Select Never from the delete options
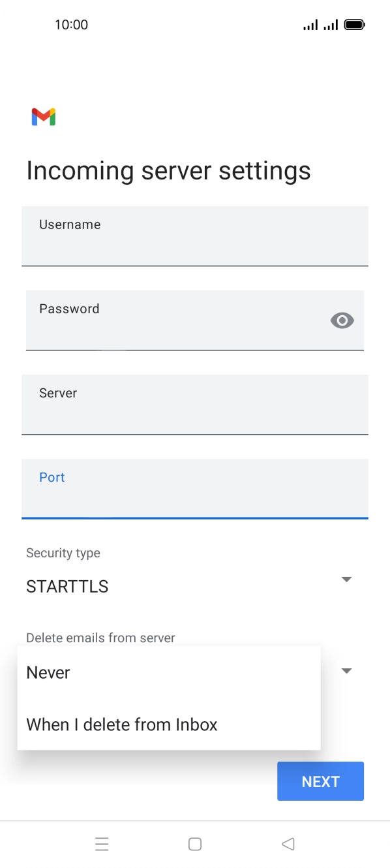Screen dimensions: 390x868 tap(48, 672)
